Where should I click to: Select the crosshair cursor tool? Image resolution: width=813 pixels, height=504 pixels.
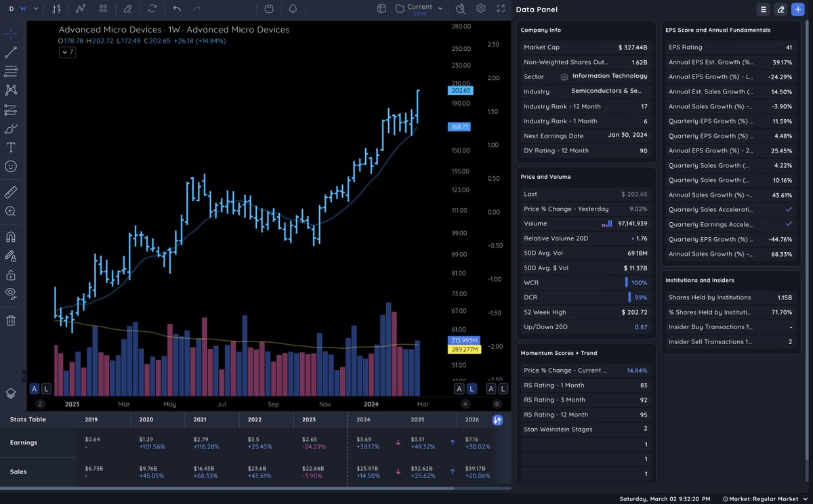11,33
